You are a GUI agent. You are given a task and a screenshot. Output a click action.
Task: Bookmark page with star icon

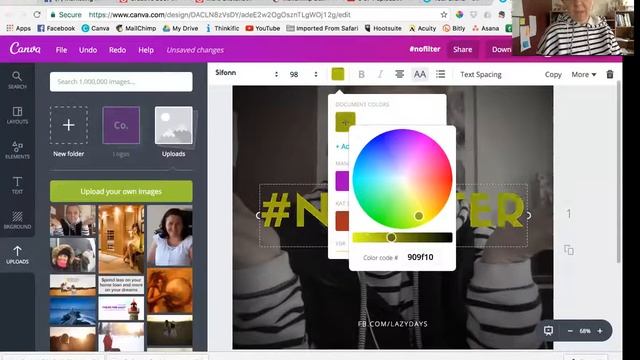(444, 15)
